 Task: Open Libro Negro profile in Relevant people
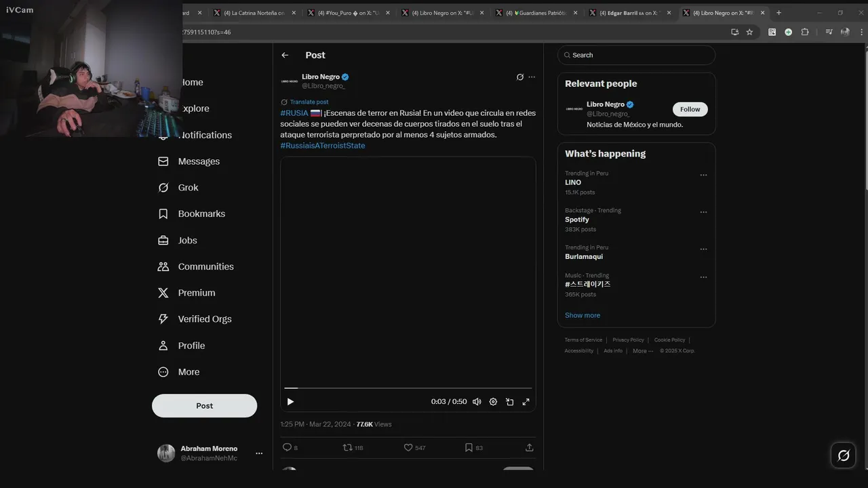click(x=605, y=104)
